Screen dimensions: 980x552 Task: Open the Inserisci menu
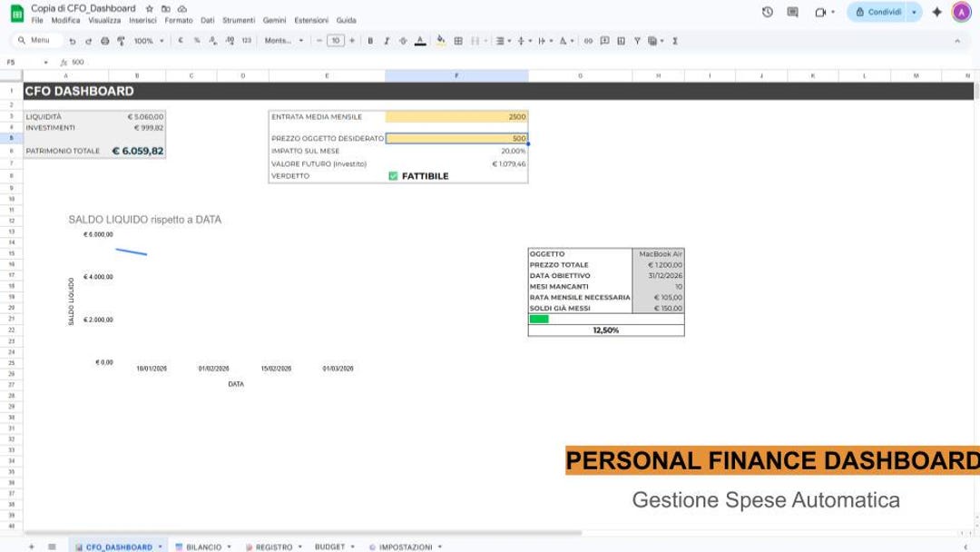(142, 21)
